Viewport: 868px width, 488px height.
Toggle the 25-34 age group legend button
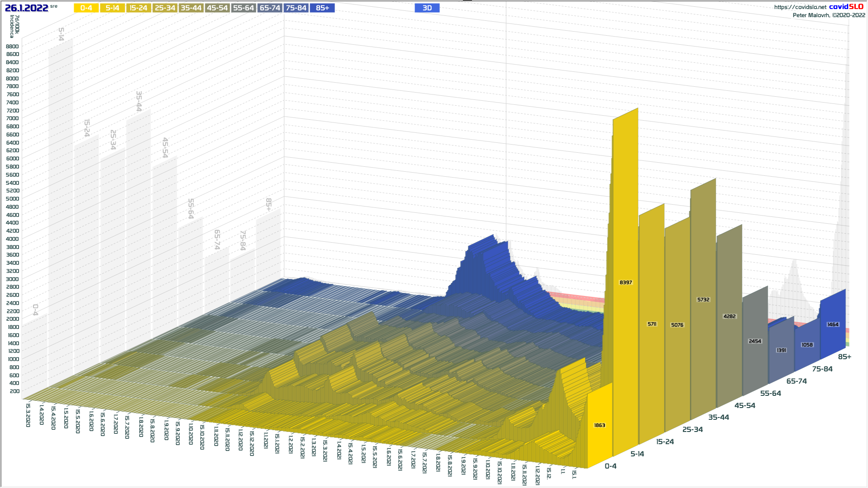tap(165, 8)
